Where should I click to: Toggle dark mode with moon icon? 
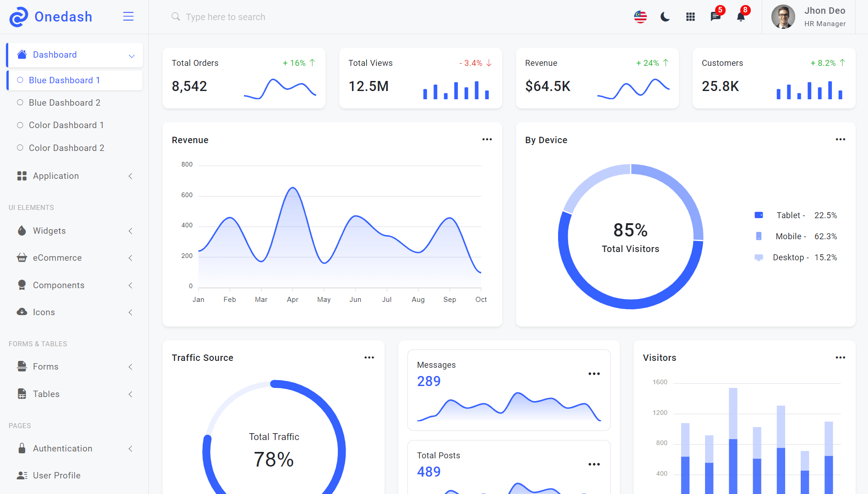coord(665,17)
